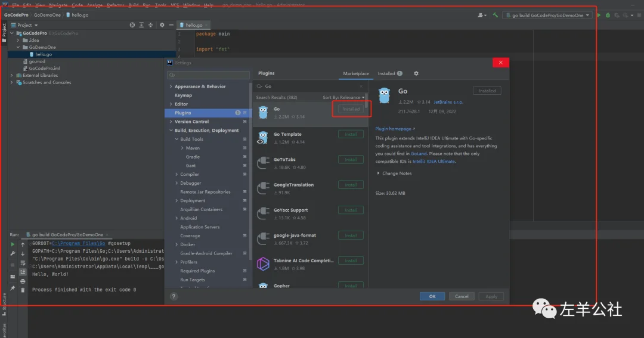Click Install button for GoYacc Support
This screenshot has width=644, height=338.
(351, 210)
